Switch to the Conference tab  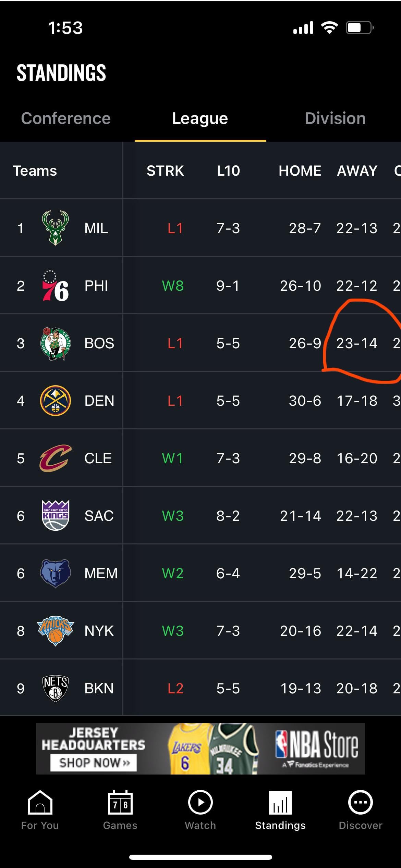point(66,118)
